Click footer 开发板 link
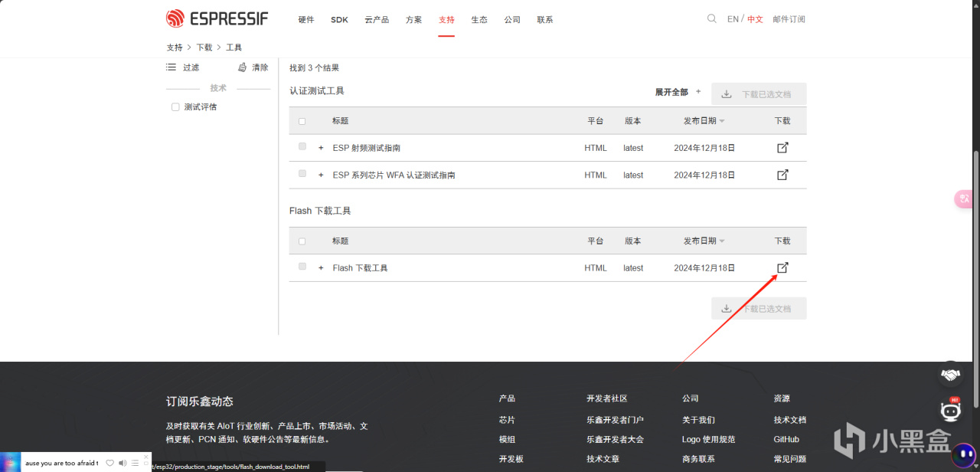Screen dimensions: 980x472 coord(511,459)
